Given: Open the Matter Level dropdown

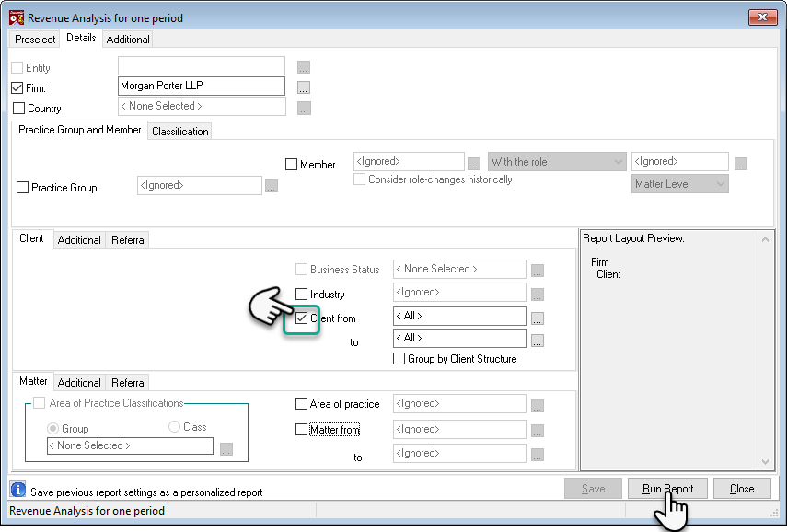Looking at the screenshot, I should click(680, 184).
